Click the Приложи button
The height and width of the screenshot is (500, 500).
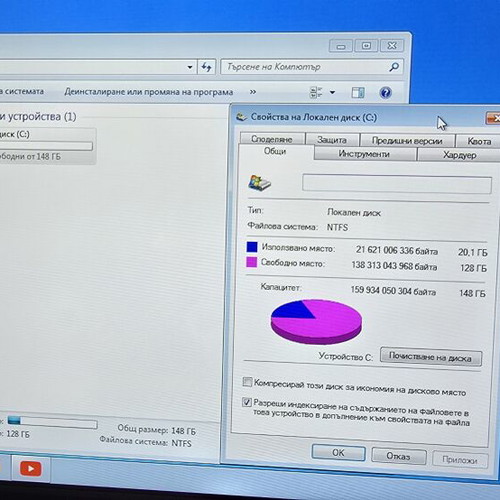click(460, 460)
